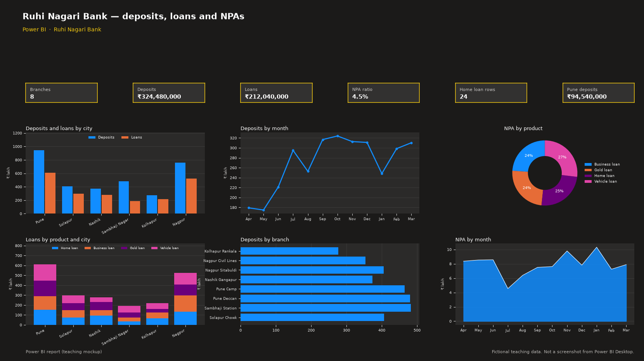This screenshot has height=361, width=644.
Task: Click the 'Deposits by month' chart title
Action: pos(264,128)
